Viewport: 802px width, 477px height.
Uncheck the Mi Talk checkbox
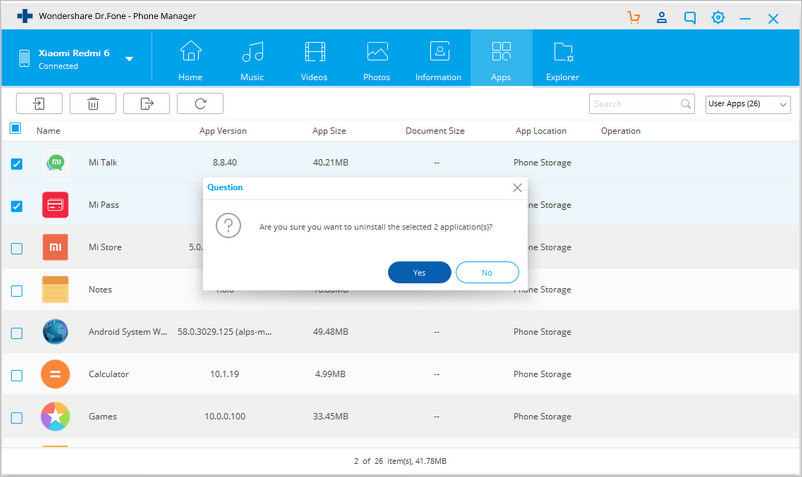[x=16, y=164]
